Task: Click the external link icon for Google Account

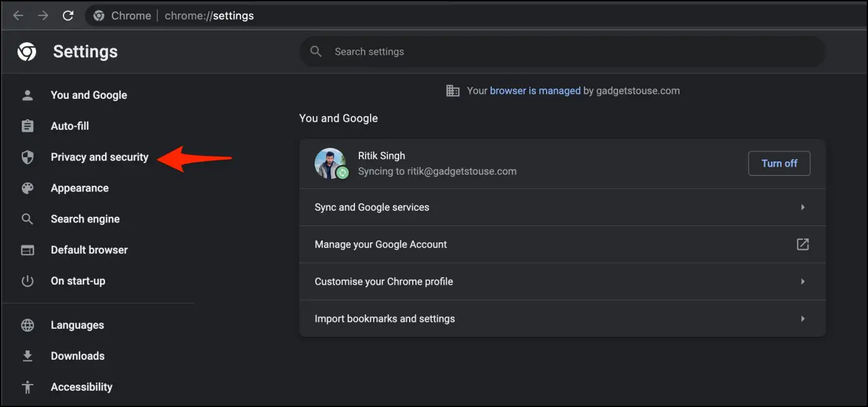Action: pyautogui.click(x=803, y=244)
